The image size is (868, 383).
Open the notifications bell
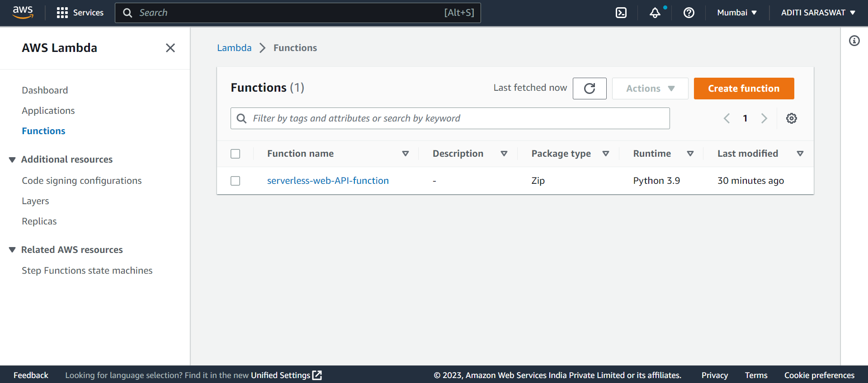(655, 13)
